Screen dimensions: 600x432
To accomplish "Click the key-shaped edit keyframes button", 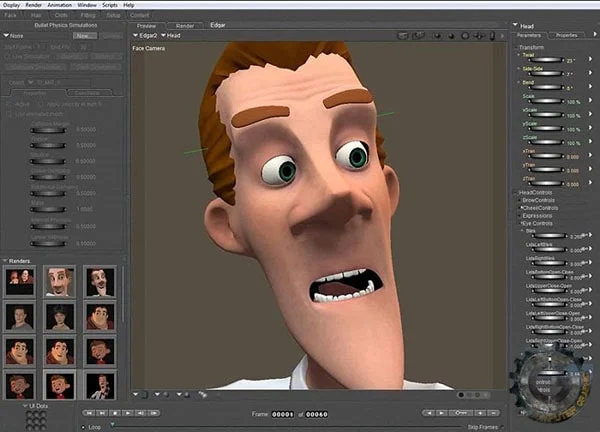I will 461,413.
